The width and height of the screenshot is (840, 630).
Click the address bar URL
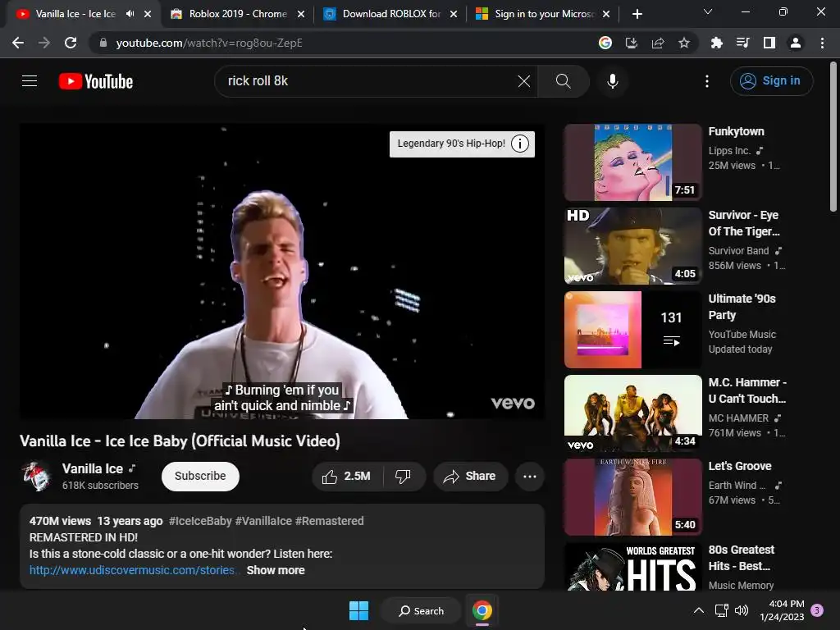click(x=209, y=43)
